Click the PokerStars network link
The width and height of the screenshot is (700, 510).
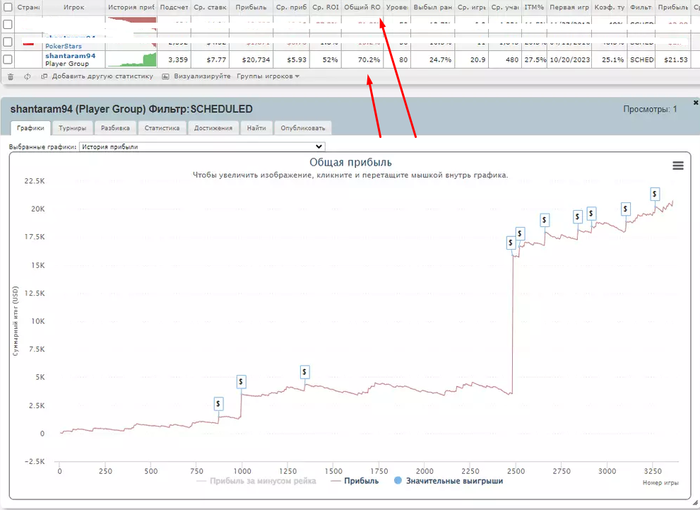click(x=63, y=46)
